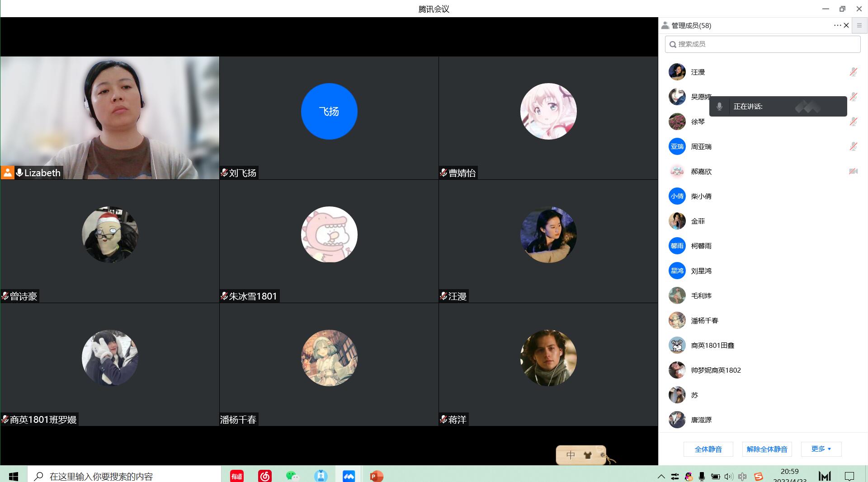Open WeChat from the taskbar
The height and width of the screenshot is (482, 868).
(292, 476)
